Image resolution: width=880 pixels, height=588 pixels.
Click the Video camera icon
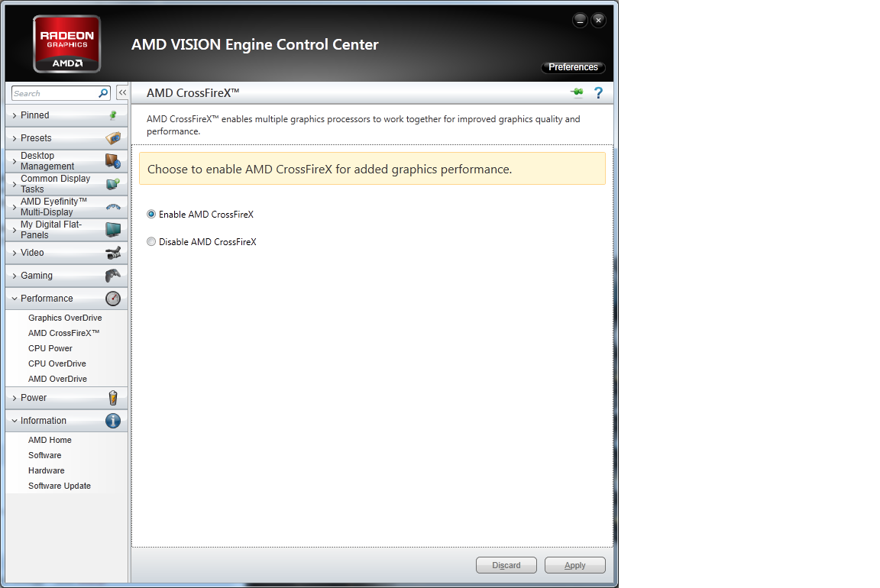click(x=113, y=253)
